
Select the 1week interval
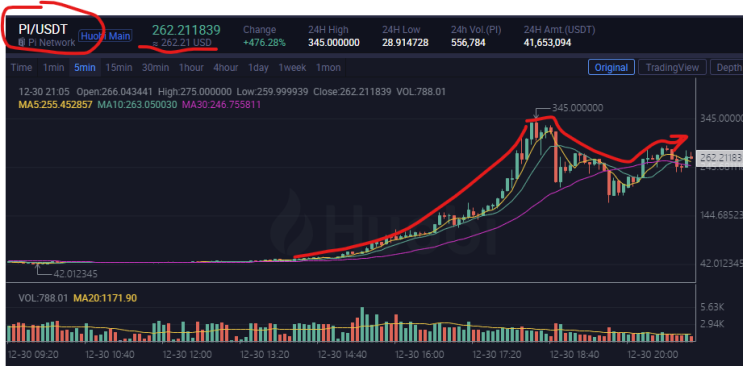pyautogui.click(x=292, y=68)
